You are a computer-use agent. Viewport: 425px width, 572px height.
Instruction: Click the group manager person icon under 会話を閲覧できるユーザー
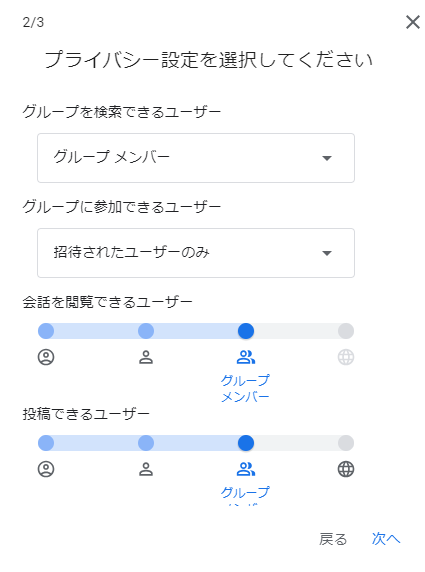pos(146,357)
